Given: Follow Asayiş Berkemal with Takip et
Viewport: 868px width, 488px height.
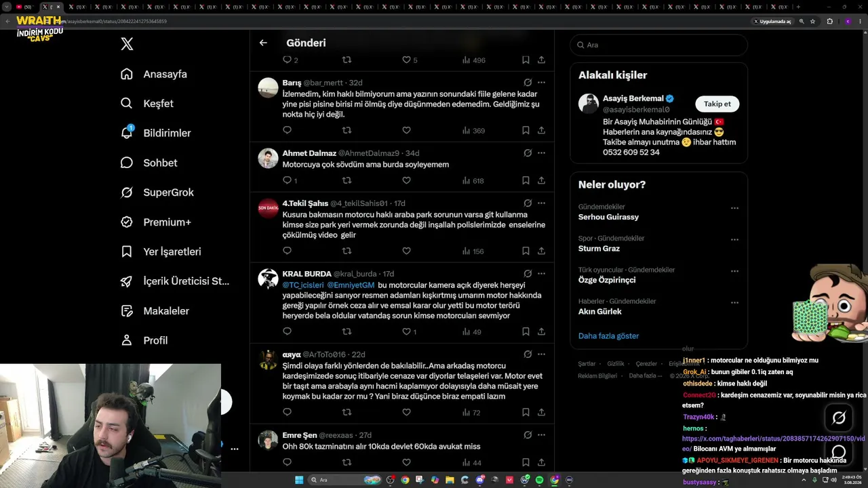Looking at the screenshot, I should click(x=717, y=104).
